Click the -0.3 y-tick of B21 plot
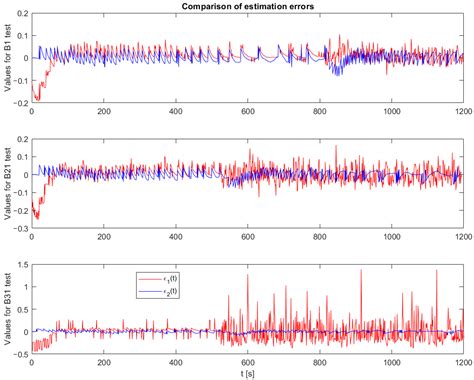The height and width of the screenshot is (380, 474). [x=21, y=228]
